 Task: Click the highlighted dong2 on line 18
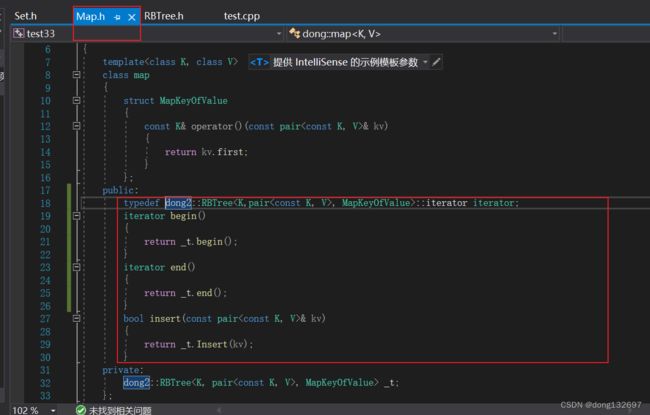pos(178,203)
